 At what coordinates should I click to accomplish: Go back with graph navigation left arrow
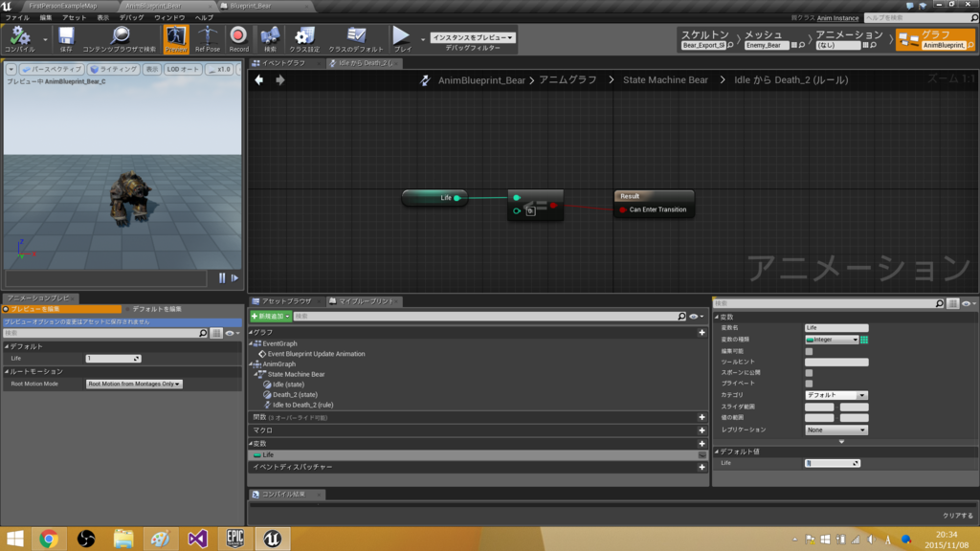pyautogui.click(x=258, y=80)
